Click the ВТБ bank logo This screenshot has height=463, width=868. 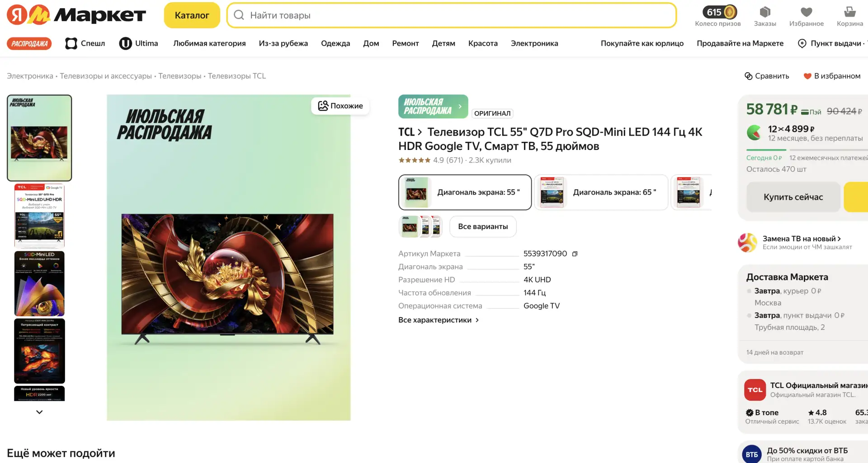[x=752, y=454]
